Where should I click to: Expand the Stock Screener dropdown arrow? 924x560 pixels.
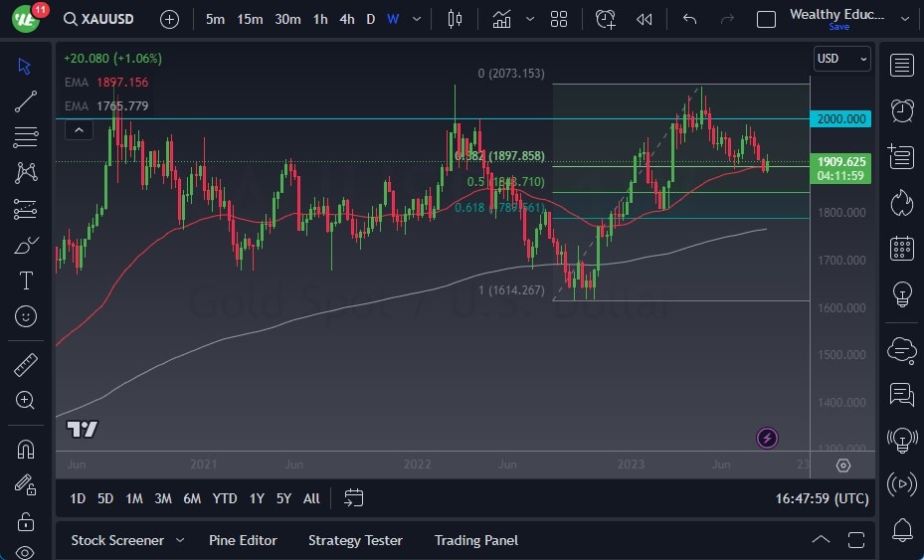point(180,540)
